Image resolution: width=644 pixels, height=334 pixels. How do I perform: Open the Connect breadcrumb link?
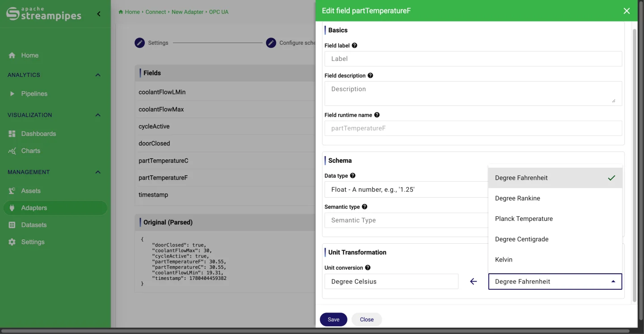[x=156, y=12]
